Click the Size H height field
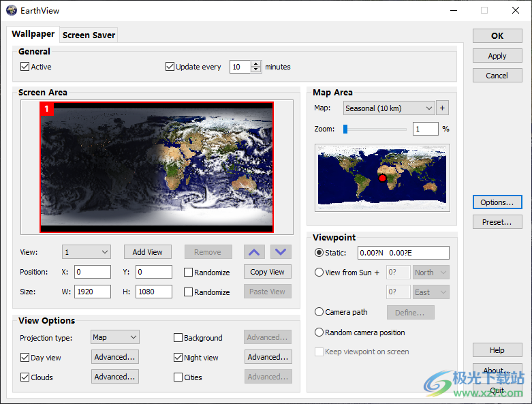This screenshot has height=404, width=532. (x=154, y=292)
